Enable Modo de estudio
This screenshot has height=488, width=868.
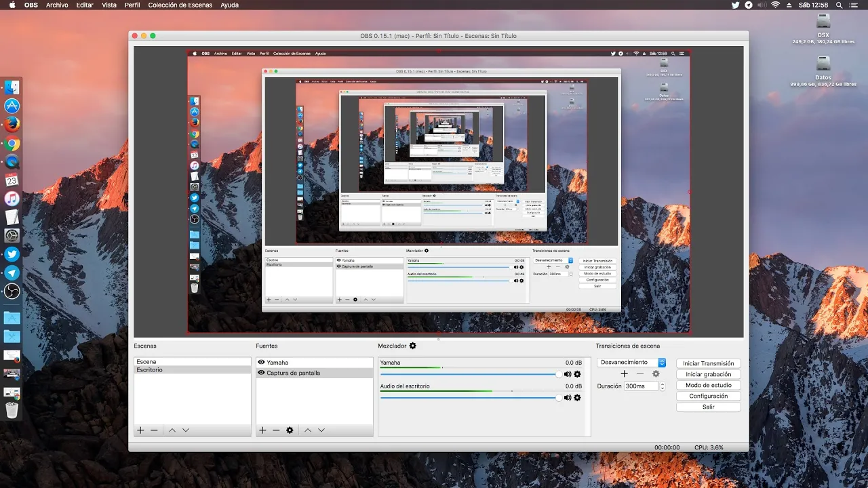(708, 385)
